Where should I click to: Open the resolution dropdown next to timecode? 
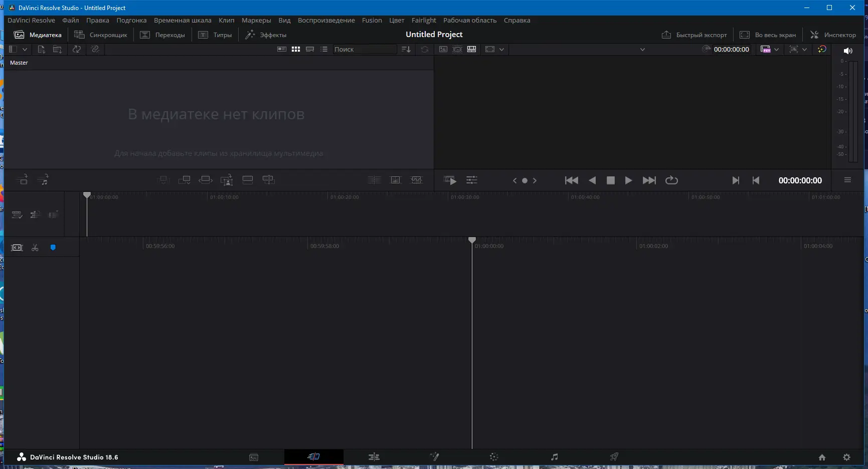(x=776, y=49)
